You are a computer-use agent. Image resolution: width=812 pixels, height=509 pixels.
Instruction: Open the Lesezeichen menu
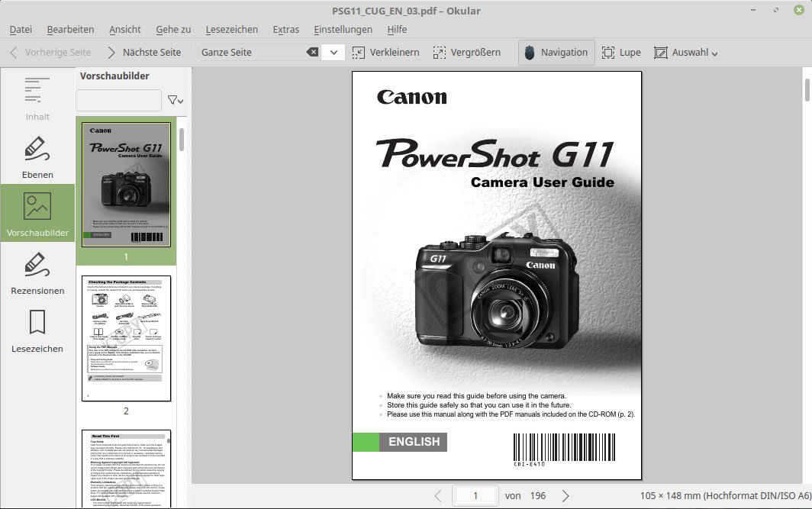click(231, 29)
